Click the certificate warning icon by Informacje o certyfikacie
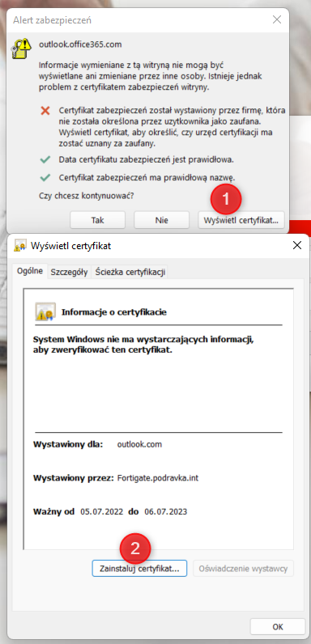 [45, 311]
